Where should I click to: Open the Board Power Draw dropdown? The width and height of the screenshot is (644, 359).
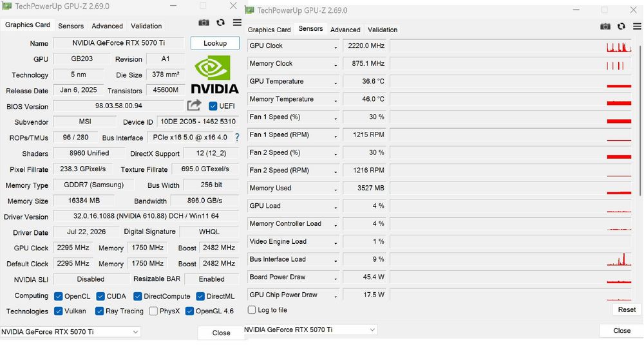[x=336, y=278]
